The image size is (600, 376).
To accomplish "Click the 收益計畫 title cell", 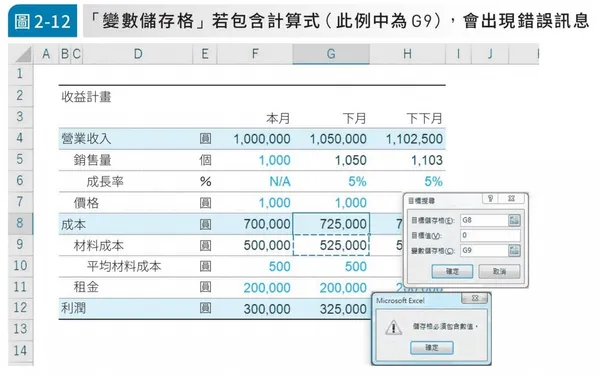I will click(x=86, y=97).
